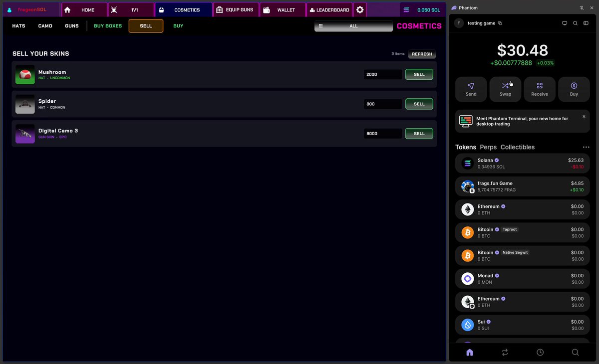Click the '3 items' count label
The height and width of the screenshot is (364, 599).
tap(398, 54)
